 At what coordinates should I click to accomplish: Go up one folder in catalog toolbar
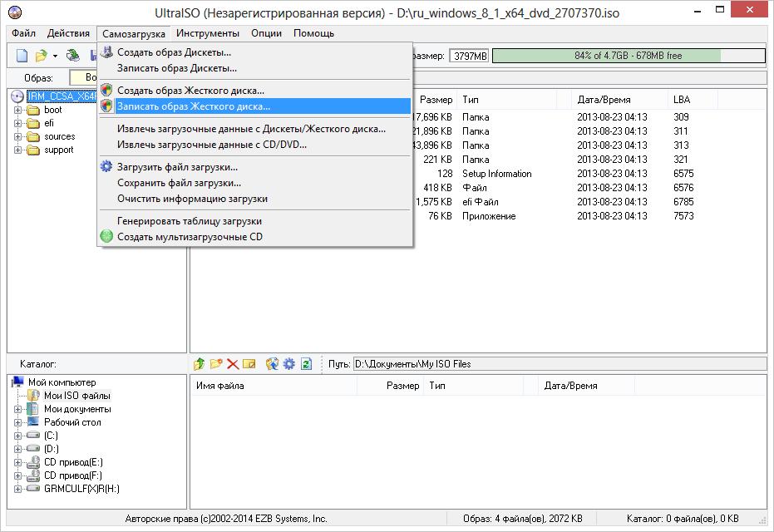tap(199, 364)
